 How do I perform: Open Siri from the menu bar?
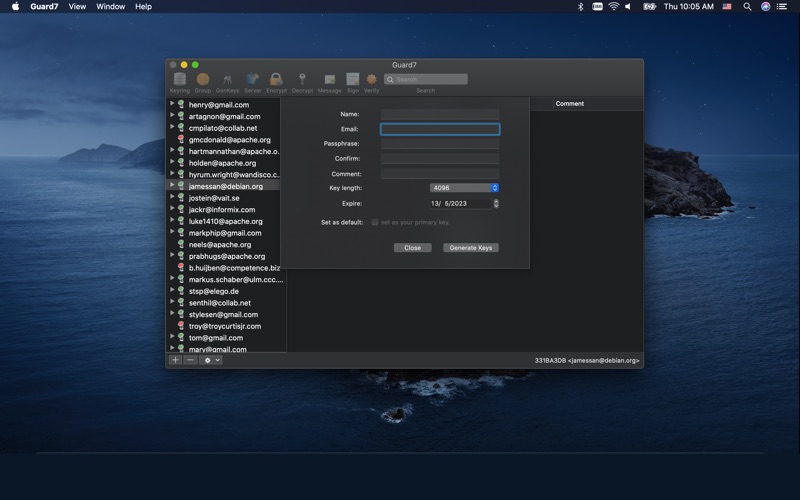(x=765, y=7)
